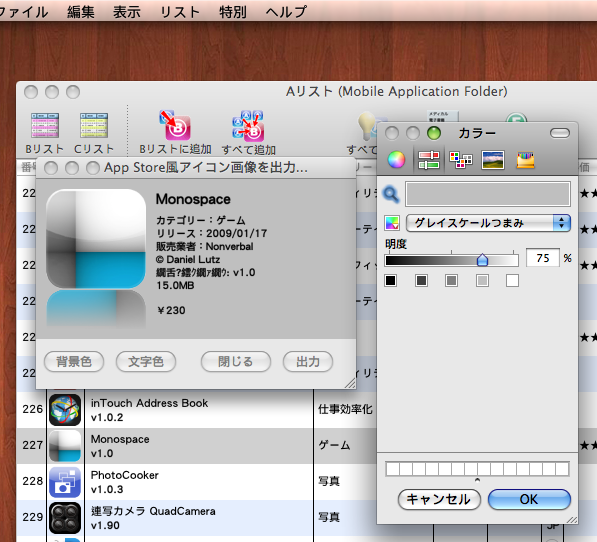This screenshot has height=542, width=597.
Task: Pick the light gray grayscale swatch
Action: 482,281
